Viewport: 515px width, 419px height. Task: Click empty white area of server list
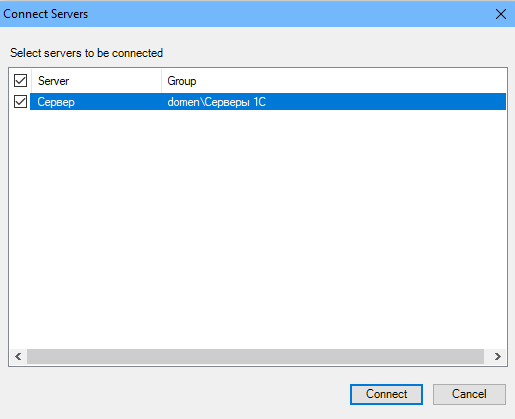pyautogui.click(x=257, y=227)
